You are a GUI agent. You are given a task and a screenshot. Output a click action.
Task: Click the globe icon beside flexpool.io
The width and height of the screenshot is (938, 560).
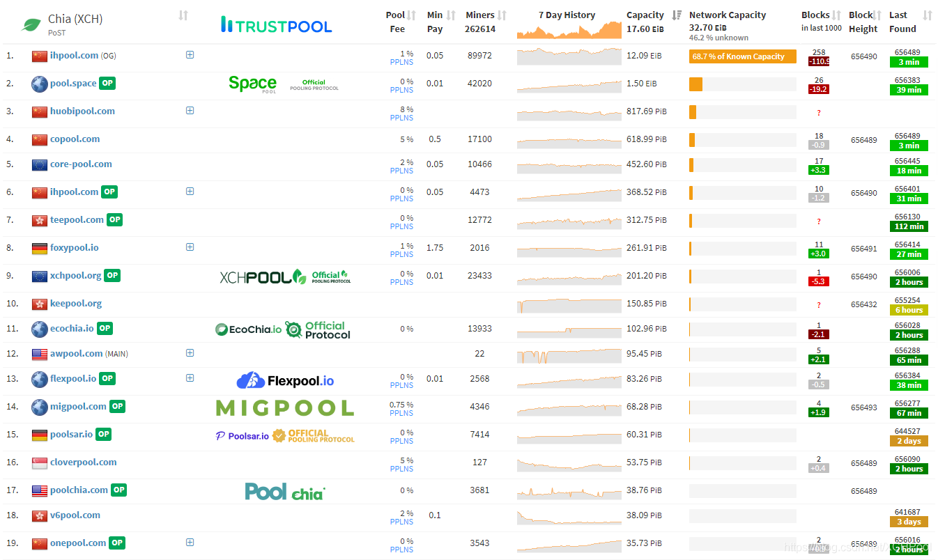coord(40,379)
